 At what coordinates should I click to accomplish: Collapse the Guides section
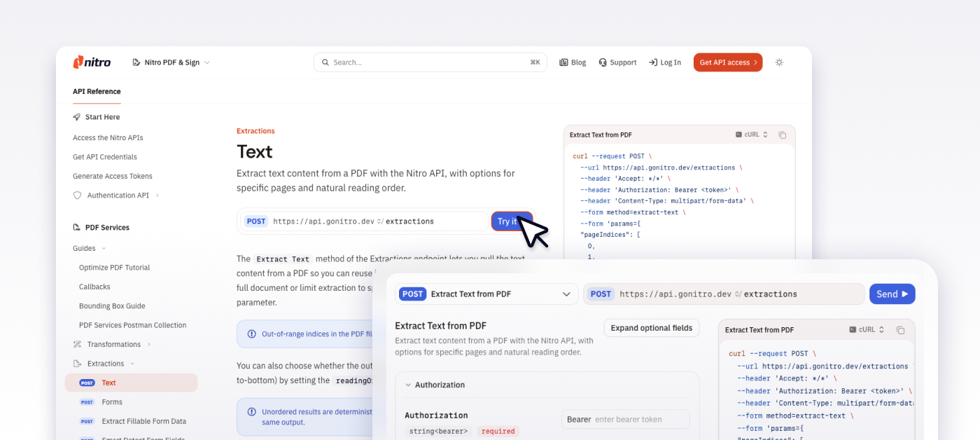pos(90,248)
